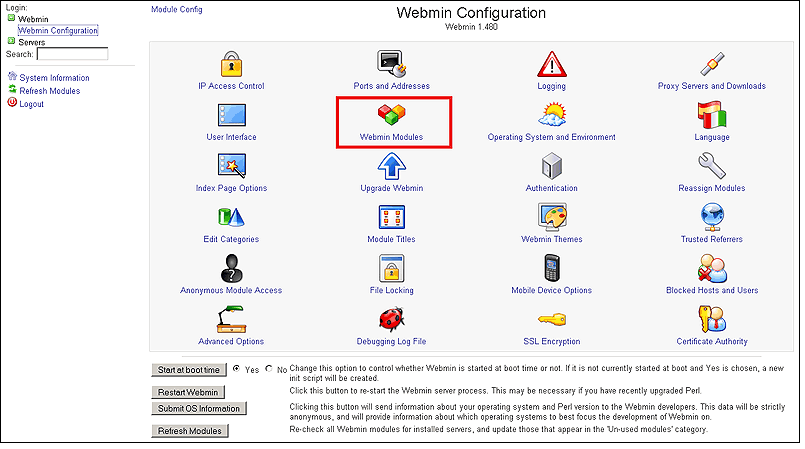
Task: Expand the Servers category in sidebar
Action: [11, 41]
